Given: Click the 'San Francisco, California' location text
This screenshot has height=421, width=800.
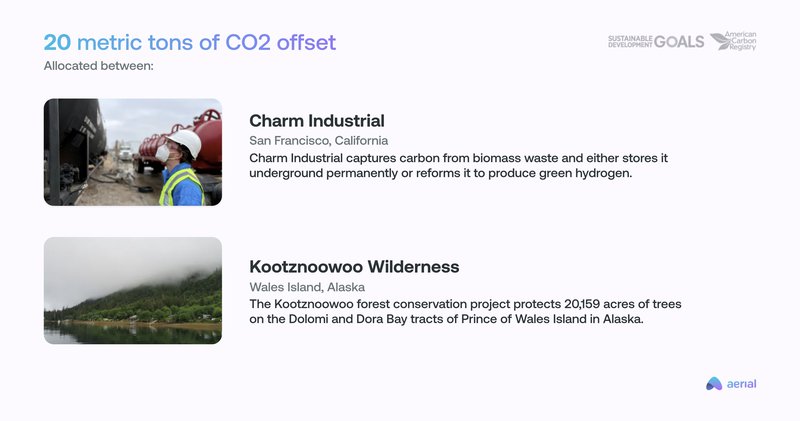Looking at the screenshot, I should click(318, 140).
